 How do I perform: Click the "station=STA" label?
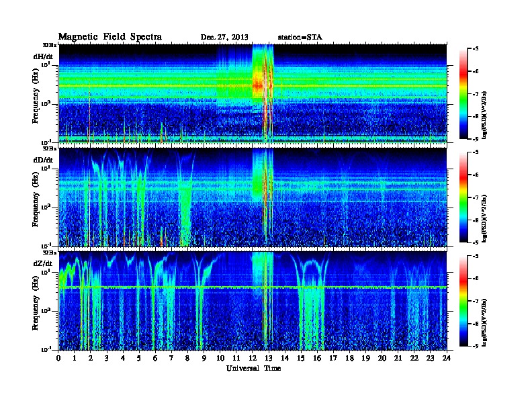(300, 38)
